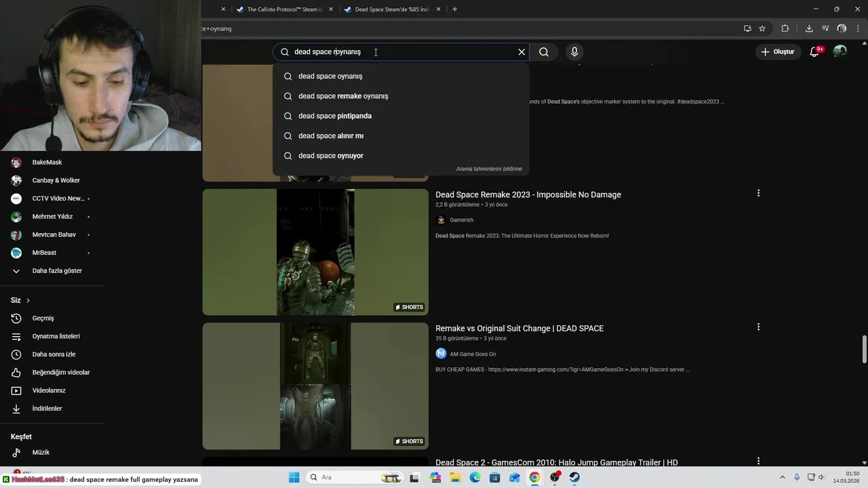Close the Dead Space Steam tab
Image resolution: width=868 pixels, height=488 pixels.
(438, 9)
